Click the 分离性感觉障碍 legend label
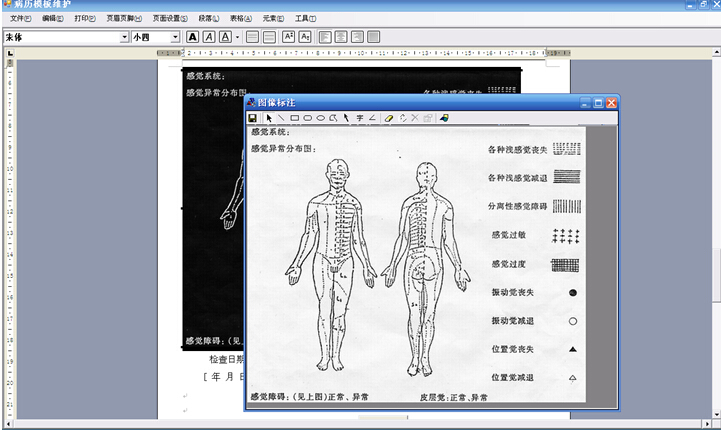721x430 pixels. click(517, 206)
